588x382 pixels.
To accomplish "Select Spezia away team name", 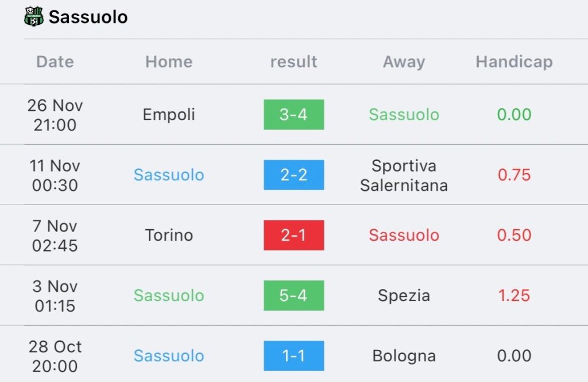I will click(x=404, y=296).
